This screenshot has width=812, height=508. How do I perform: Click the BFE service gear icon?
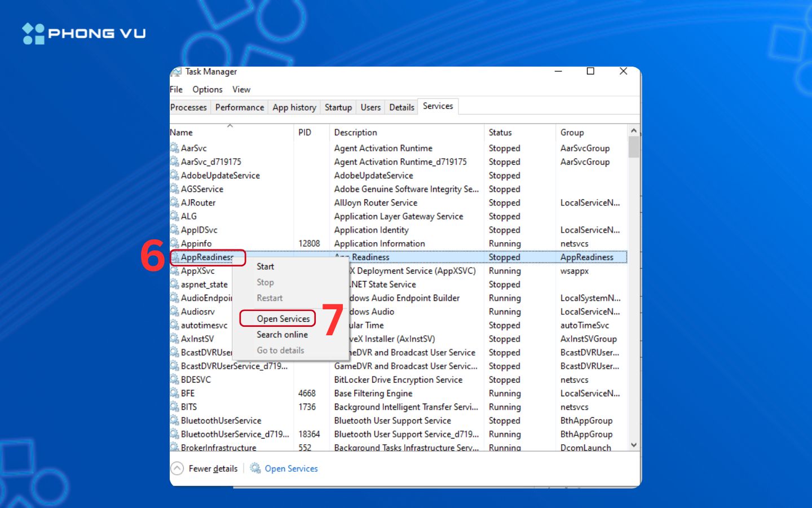pos(175,393)
